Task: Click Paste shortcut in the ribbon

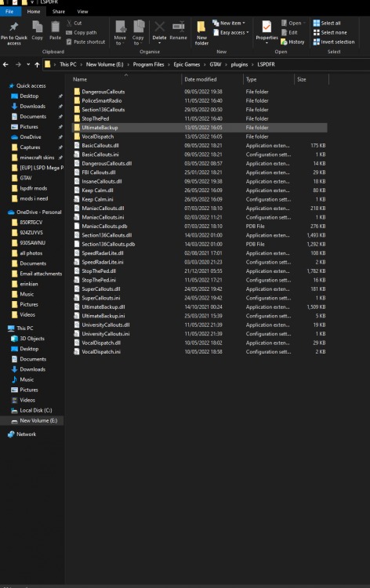Action: (x=85, y=42)
